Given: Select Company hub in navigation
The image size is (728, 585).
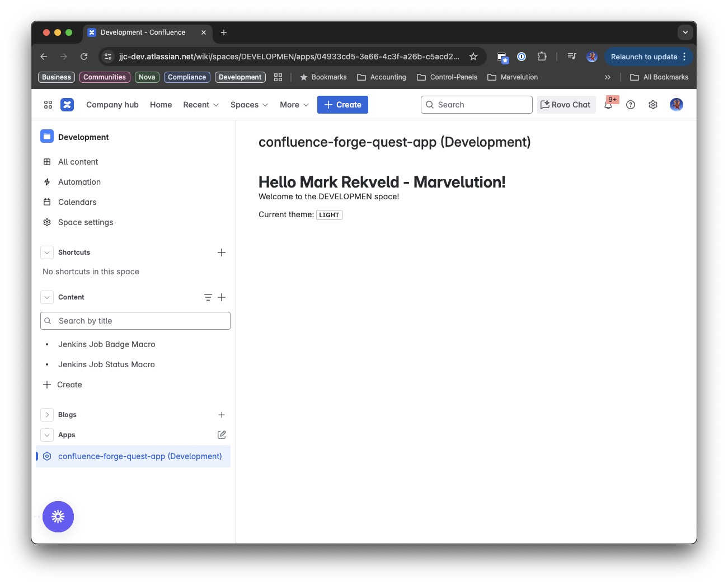Looking at the screenshot, I should click(x=112, y=105).
